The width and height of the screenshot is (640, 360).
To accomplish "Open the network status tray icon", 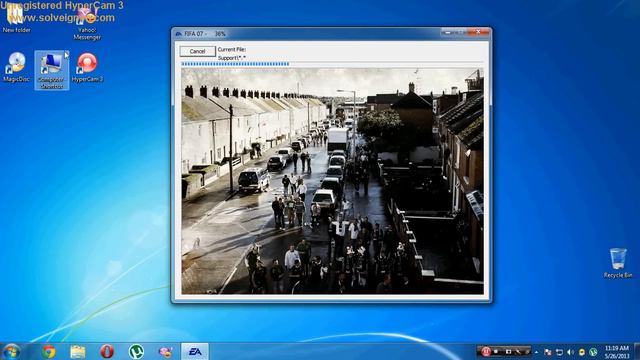I will pos(559,352).
